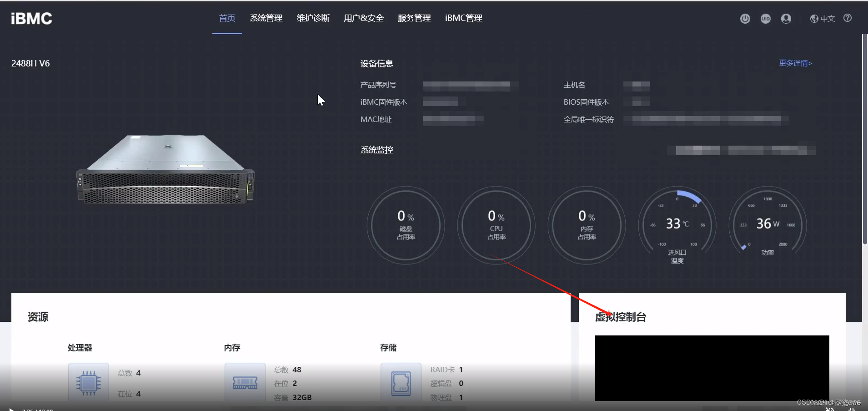Select the 系统监控 heading
This screenshot has height=411, width=868.
click(x=377, y=150)
